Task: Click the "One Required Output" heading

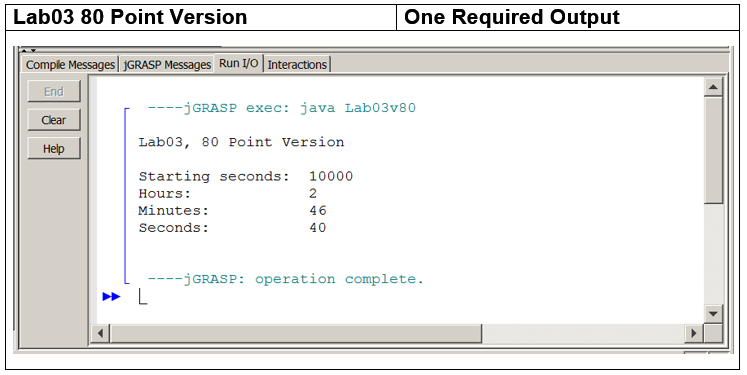Action: click(x=512, y=17)
